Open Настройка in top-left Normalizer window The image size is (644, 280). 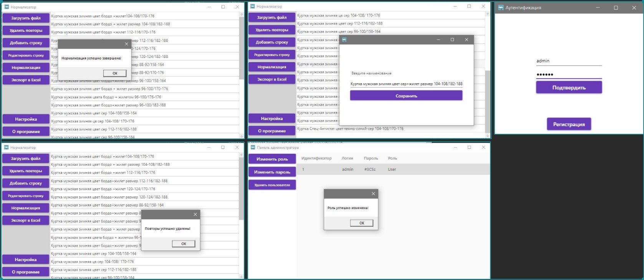pyautogui.click(x=26, y=119)
